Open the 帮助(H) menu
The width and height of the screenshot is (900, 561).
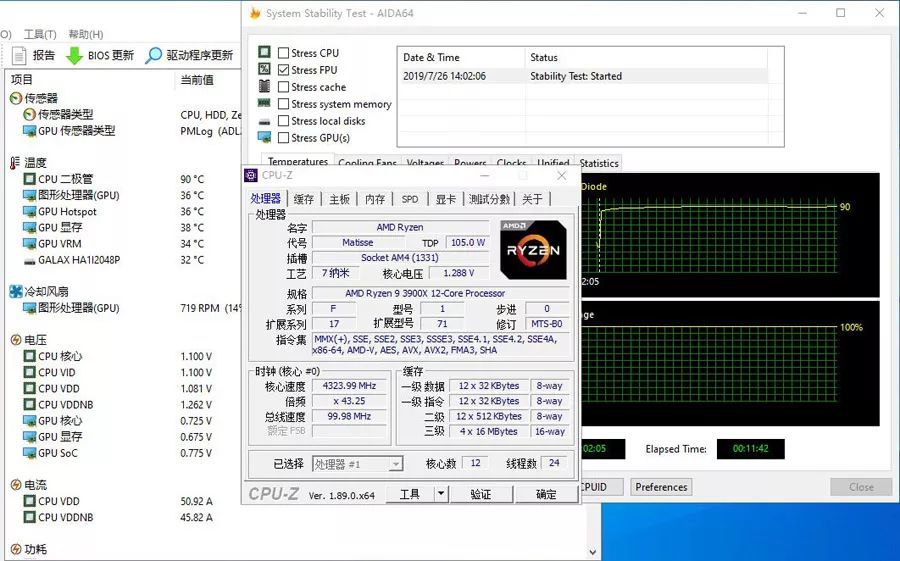[86, 34]
